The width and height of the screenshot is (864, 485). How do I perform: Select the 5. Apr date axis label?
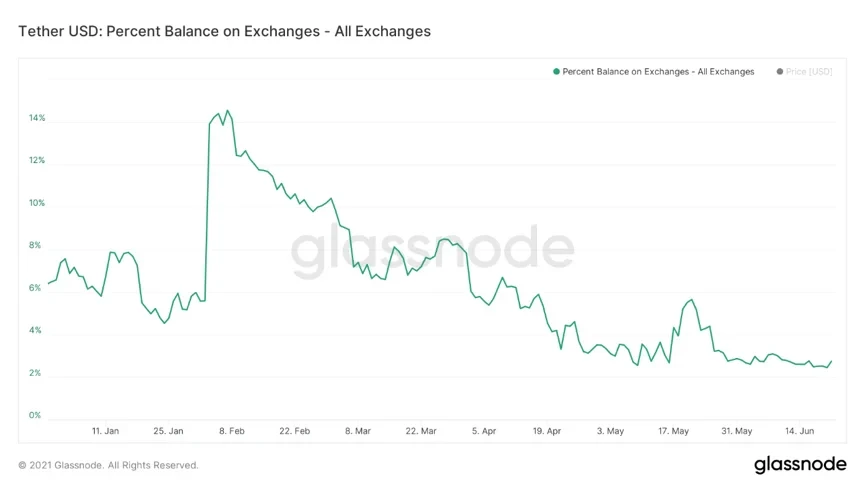(484, 431)
